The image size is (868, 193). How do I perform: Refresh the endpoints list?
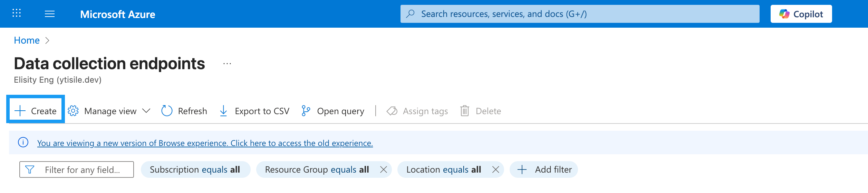pos(184,111)
